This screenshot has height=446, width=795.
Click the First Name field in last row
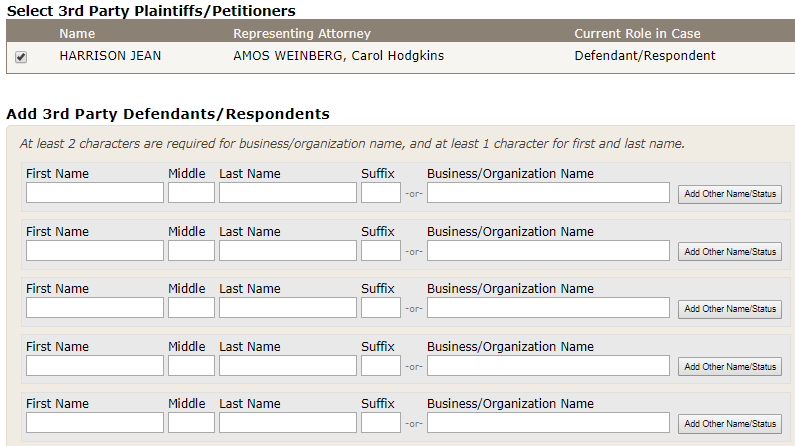(95, 423)
